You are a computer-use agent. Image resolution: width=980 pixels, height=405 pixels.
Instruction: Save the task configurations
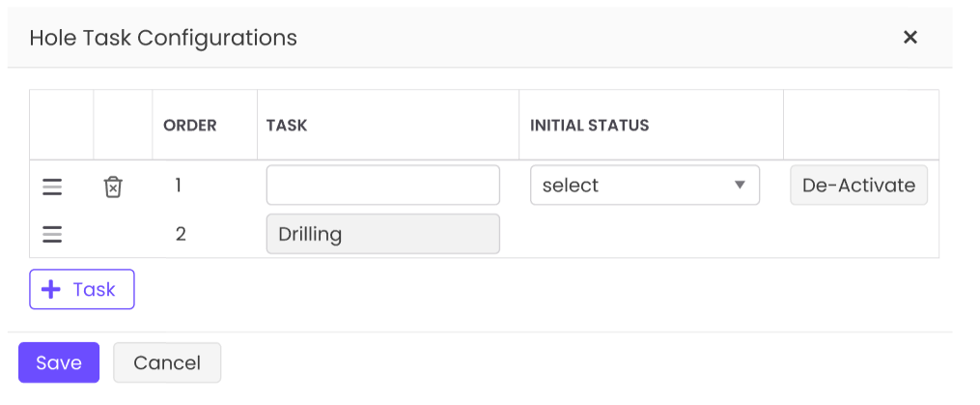coord(59,362)
